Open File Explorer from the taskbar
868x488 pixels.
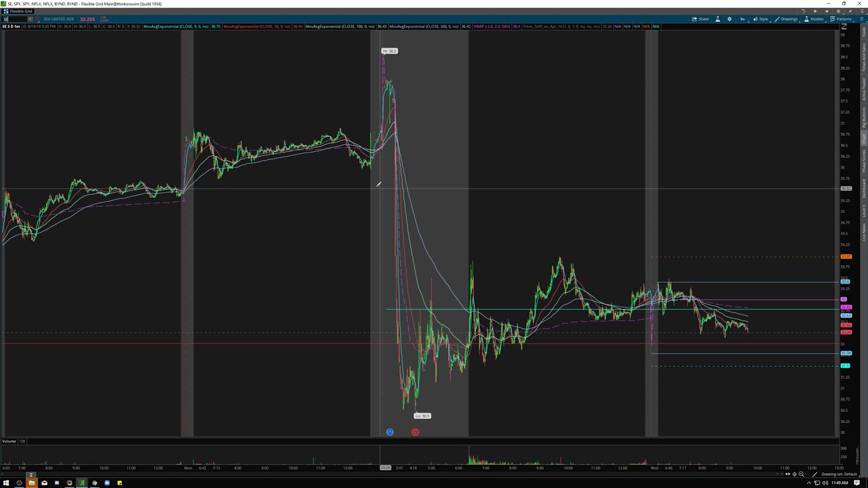coord(32,483)
